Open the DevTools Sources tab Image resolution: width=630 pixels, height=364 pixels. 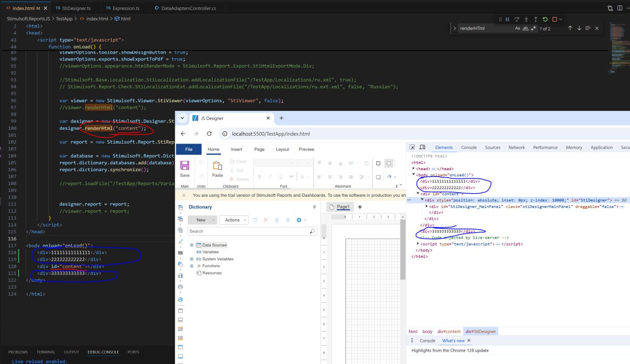(x=493, y=148)
